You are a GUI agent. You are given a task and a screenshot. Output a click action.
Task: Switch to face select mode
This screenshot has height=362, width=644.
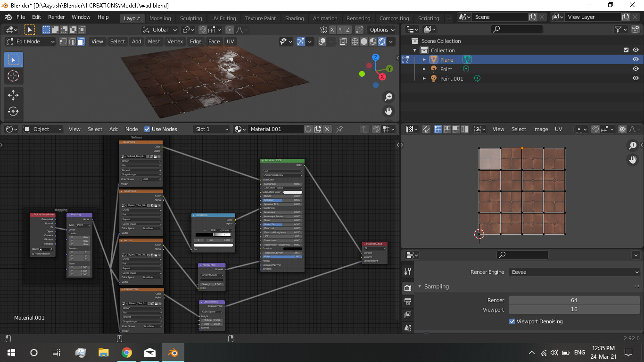pos(81,41)
